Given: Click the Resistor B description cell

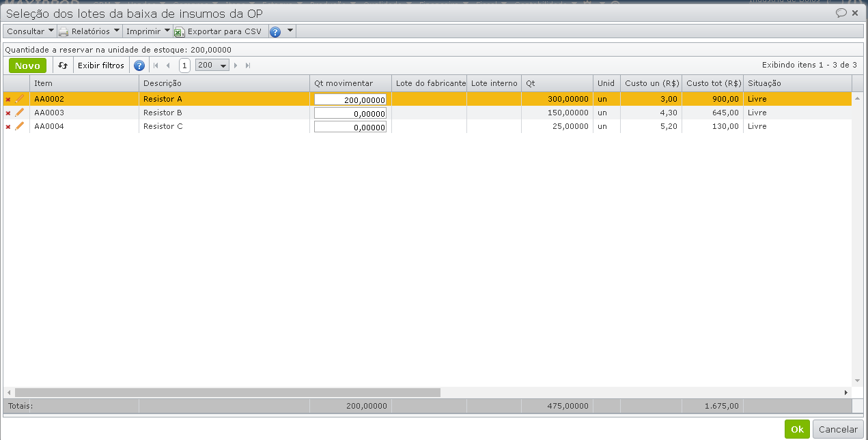Looking at the screenshot, I should click(225, 113).
